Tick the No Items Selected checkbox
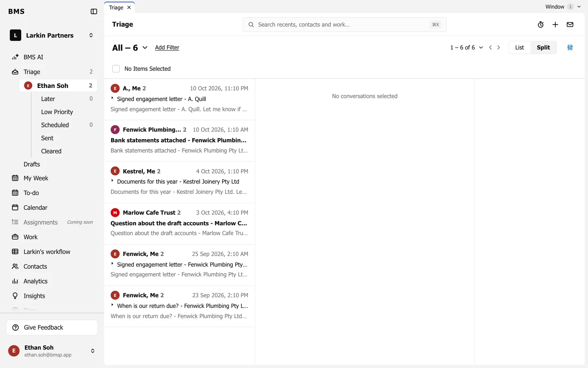Viewport: 588px width, 368px height. [x=116, y=69]
